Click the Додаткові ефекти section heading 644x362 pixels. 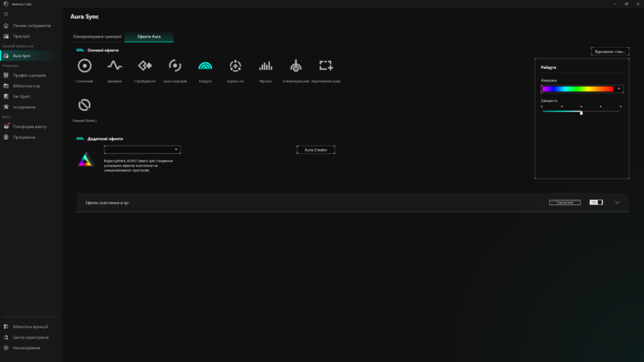(105, 139)
